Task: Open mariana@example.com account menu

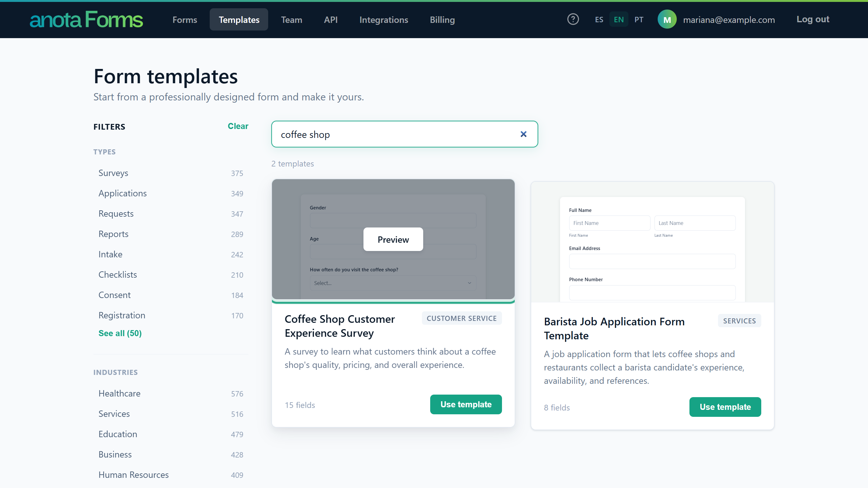Action: [729, 20]
